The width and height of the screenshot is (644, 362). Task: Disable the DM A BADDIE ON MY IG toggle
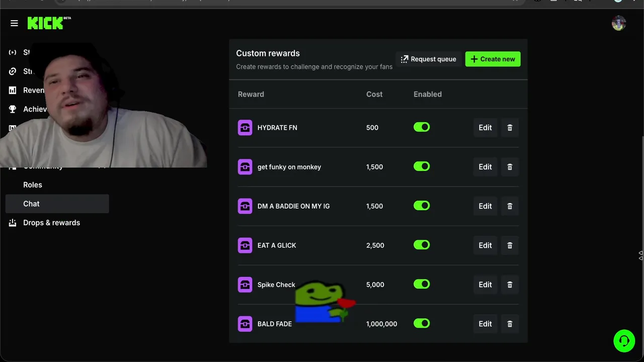(422, 206)
